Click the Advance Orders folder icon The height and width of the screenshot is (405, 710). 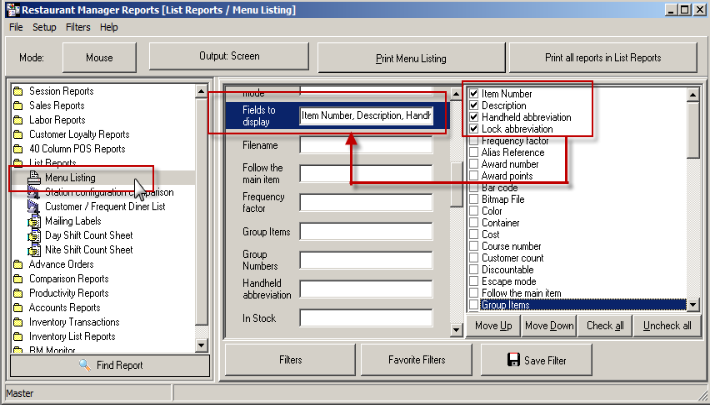[x=18, y=265]
